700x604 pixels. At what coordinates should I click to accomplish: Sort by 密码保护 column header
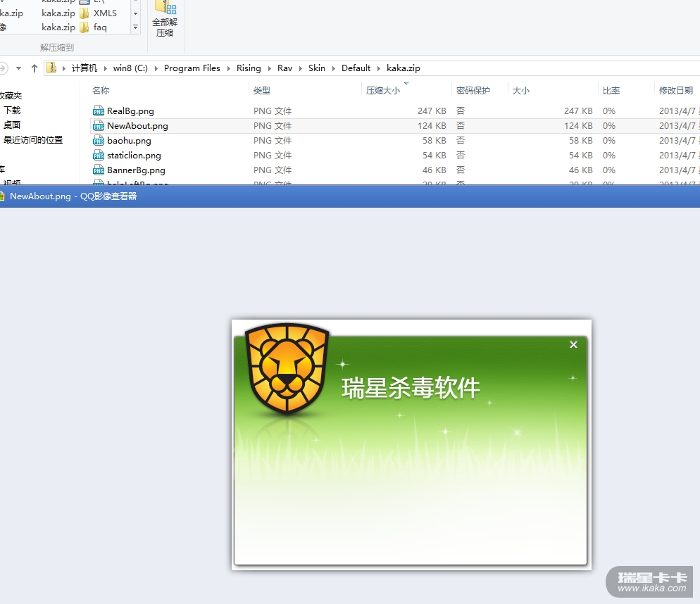point(473,91)
